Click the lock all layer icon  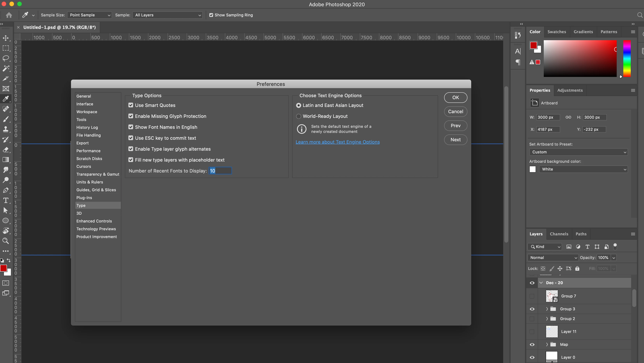tap(577, 268)
